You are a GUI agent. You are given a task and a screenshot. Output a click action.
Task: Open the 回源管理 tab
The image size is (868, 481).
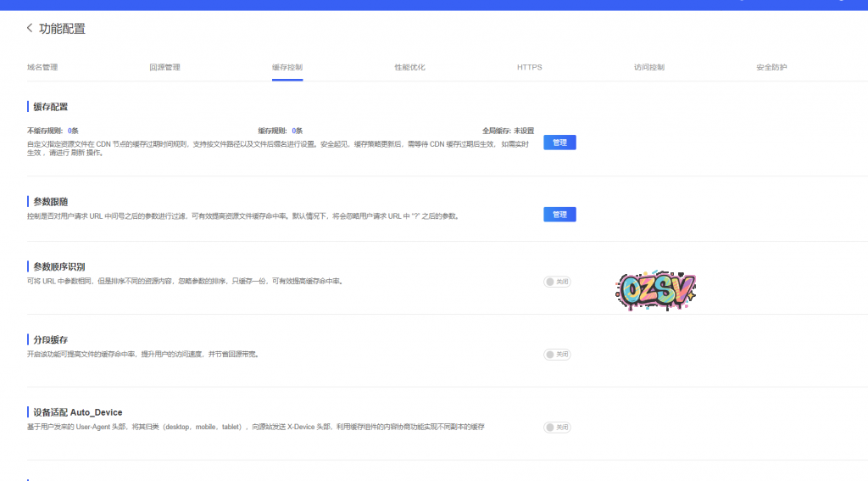164,67
